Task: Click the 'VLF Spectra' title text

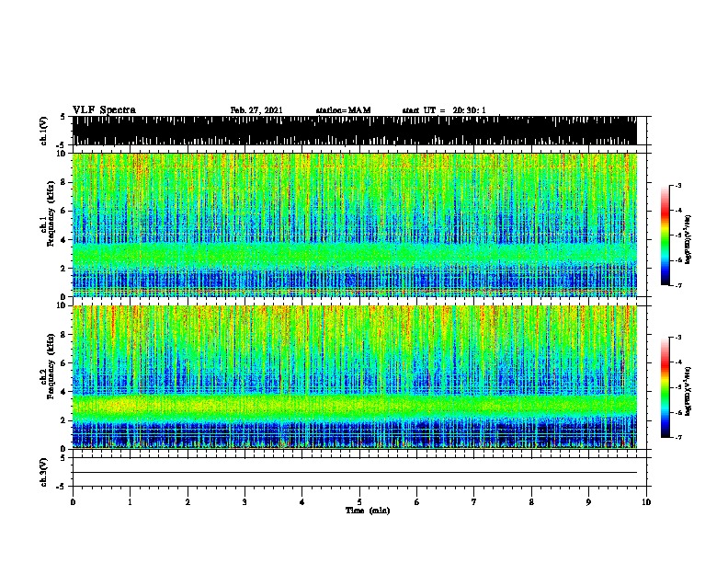Action: point(104,110)
